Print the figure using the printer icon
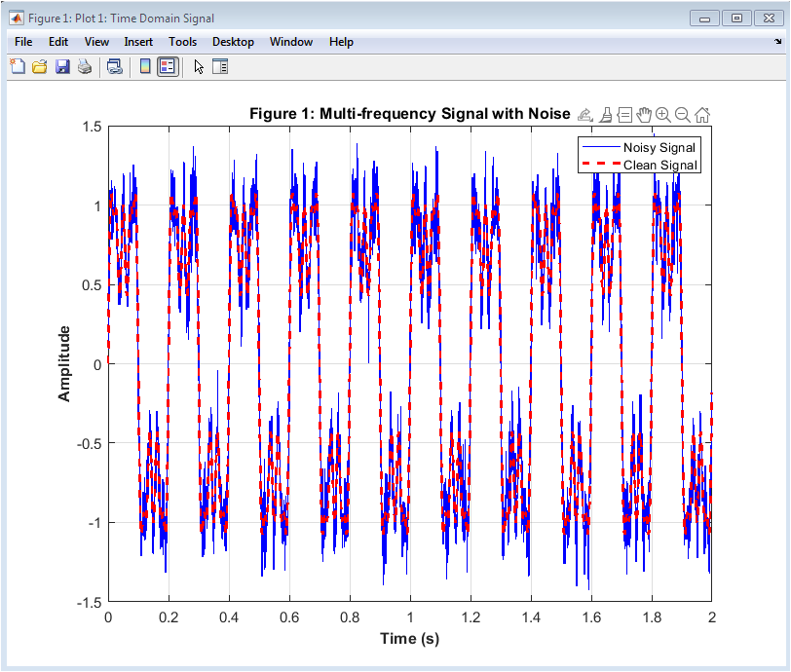Screen dimensions: 791x672 [x=85, y=66]
